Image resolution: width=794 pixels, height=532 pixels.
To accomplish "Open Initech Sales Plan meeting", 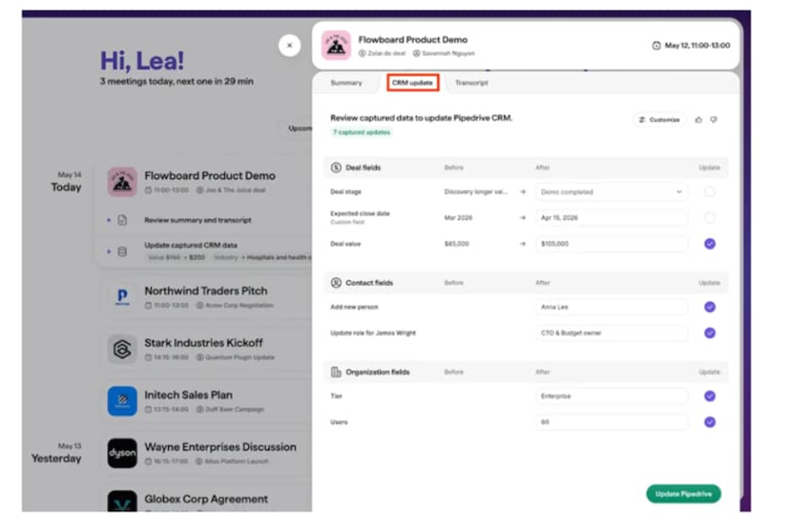I will click(188, 395).
